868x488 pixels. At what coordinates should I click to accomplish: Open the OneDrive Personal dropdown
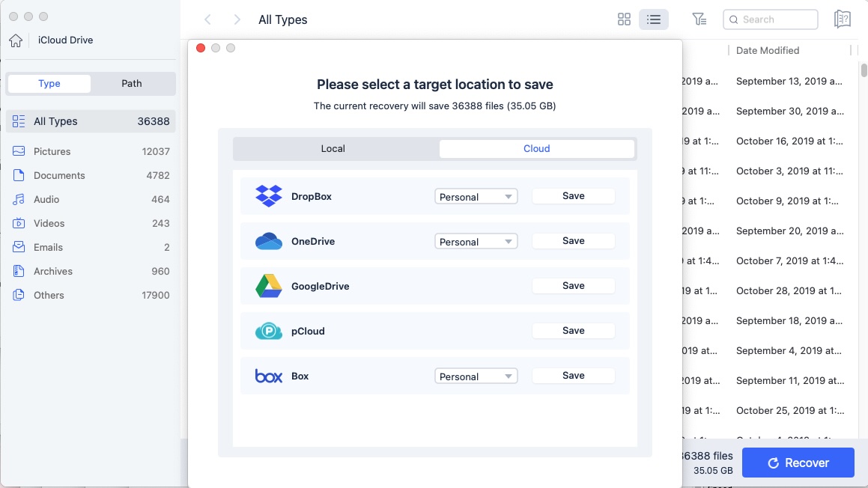(476, 241)
